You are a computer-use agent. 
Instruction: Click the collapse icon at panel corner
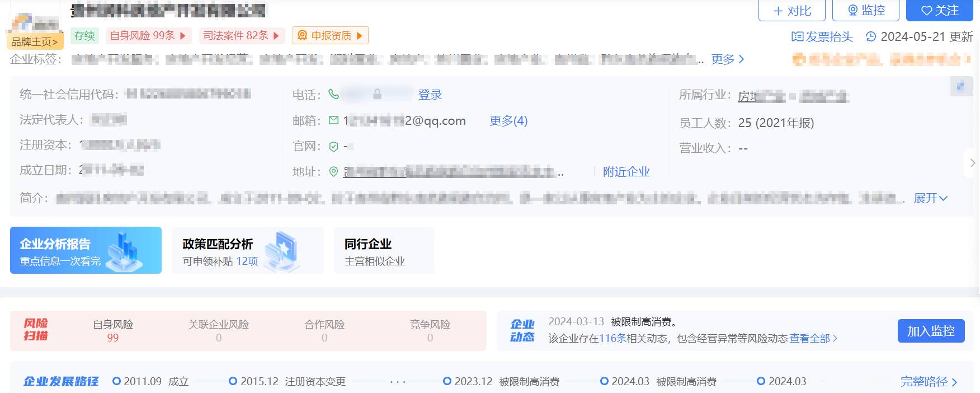pos(960,86)
